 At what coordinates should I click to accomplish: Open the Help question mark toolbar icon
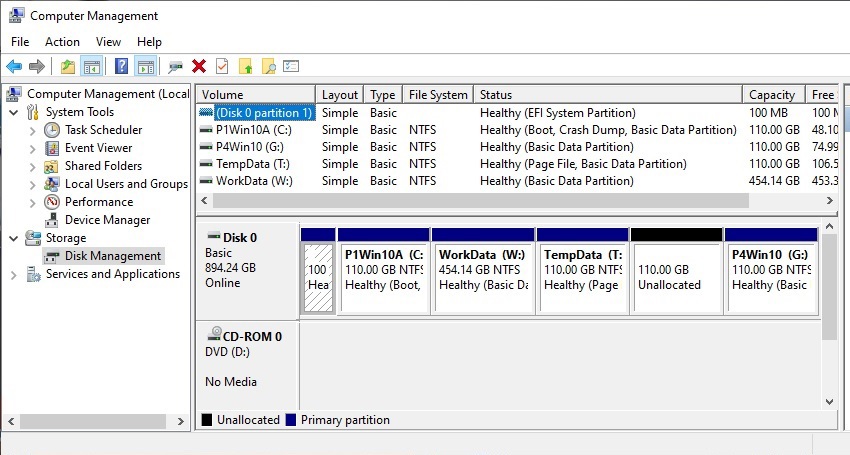121,66
